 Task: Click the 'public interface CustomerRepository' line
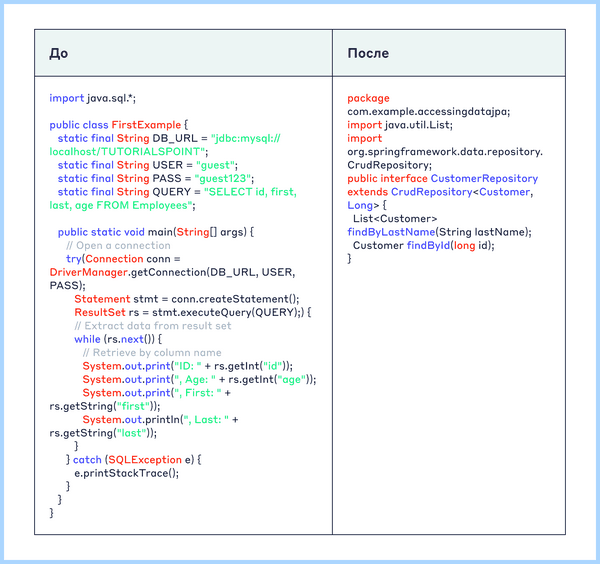coord(443,179)
